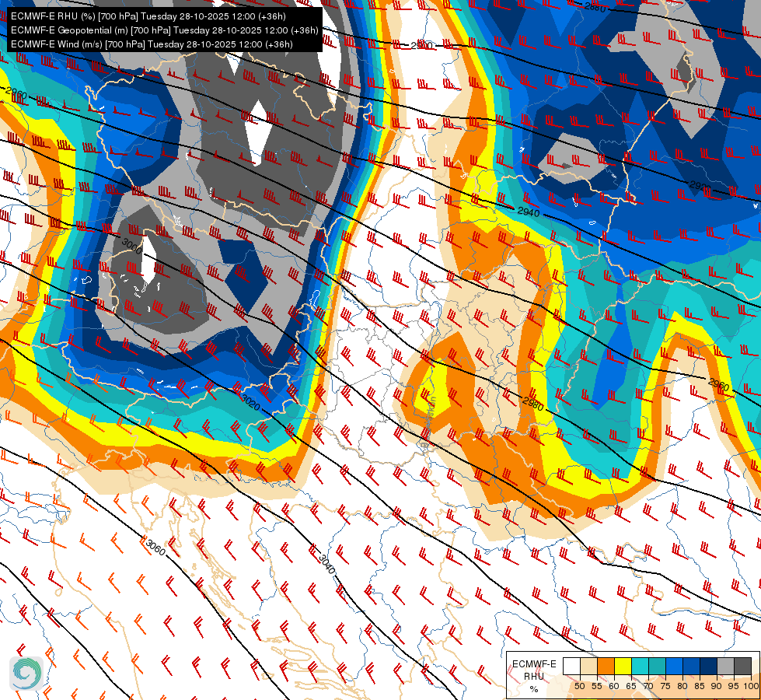This screenshot has width=761, height=700.
Task: Pick the bright blue 75–80% legend swatch
Action: 674,666
